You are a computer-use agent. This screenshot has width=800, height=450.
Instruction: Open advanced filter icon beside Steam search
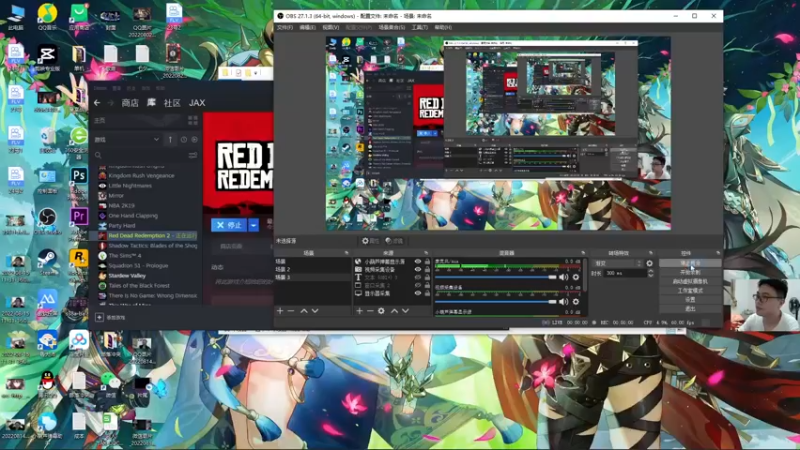click(x=193, y=155)
